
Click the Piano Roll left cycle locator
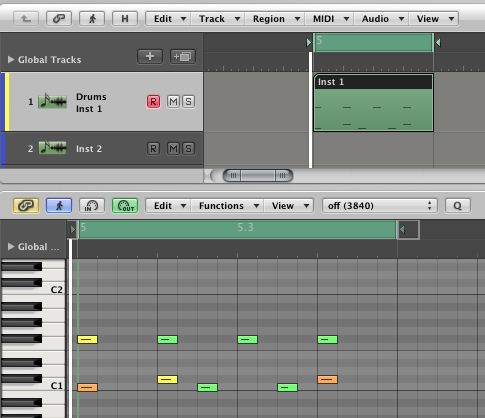73,229
